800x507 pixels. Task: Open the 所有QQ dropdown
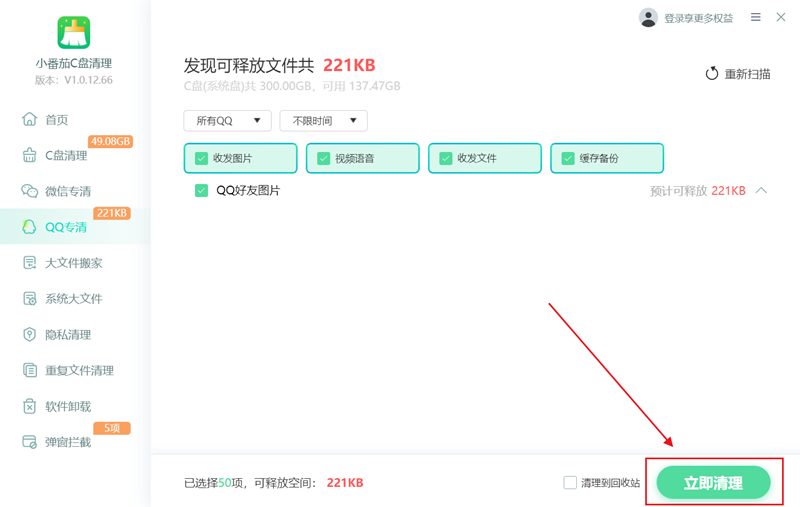click(228, 121)
